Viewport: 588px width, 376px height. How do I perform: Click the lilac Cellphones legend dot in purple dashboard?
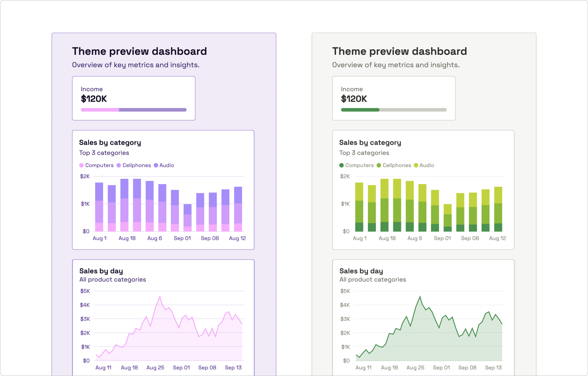[119, 165]
